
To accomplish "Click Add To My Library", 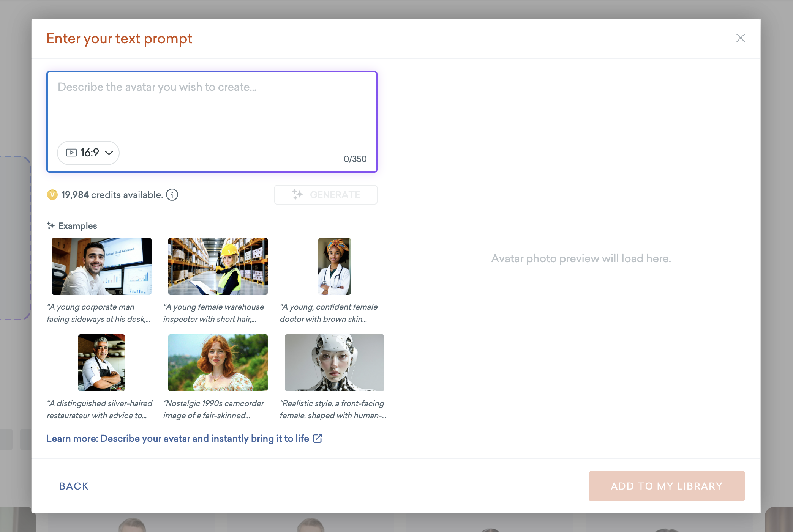I will 666,486.
